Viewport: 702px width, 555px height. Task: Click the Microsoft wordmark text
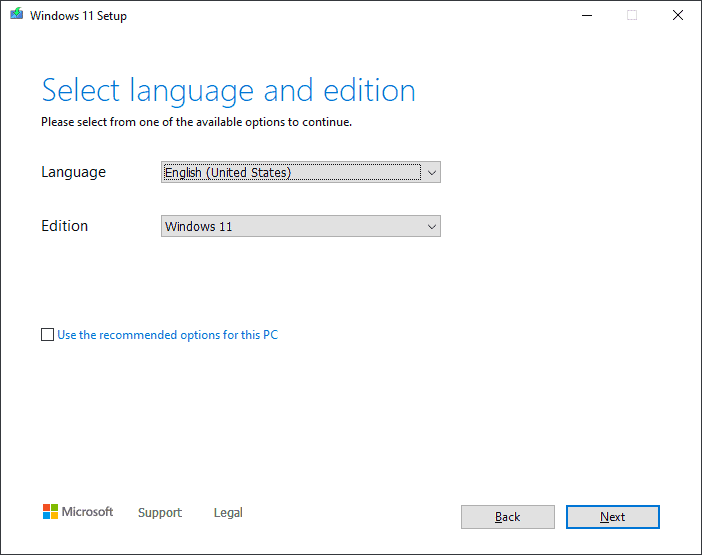click(88, 512)
